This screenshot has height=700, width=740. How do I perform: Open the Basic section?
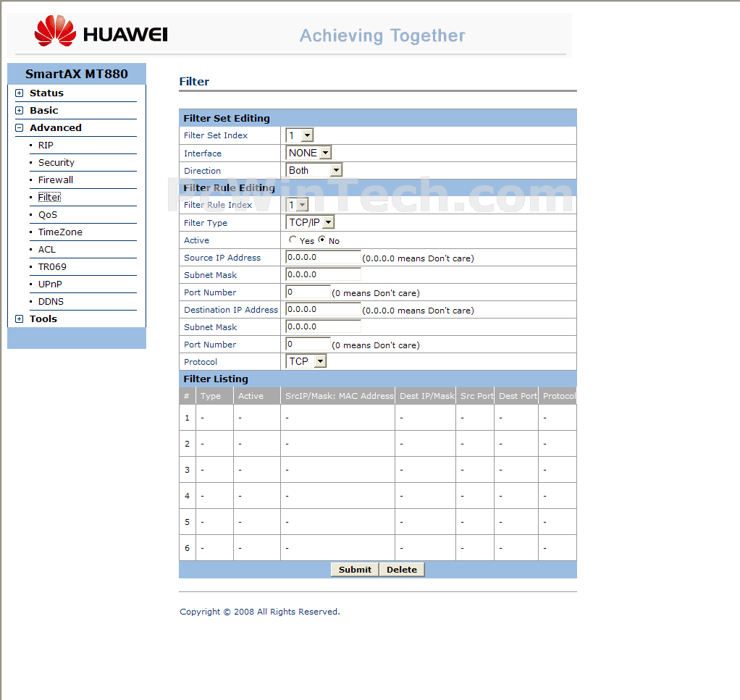click(x=44, y=110)
